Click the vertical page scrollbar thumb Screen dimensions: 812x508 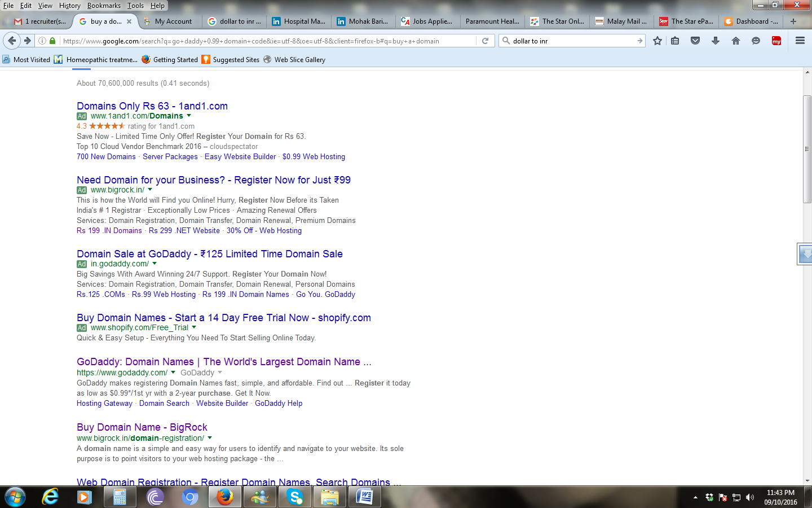[807, 150]
